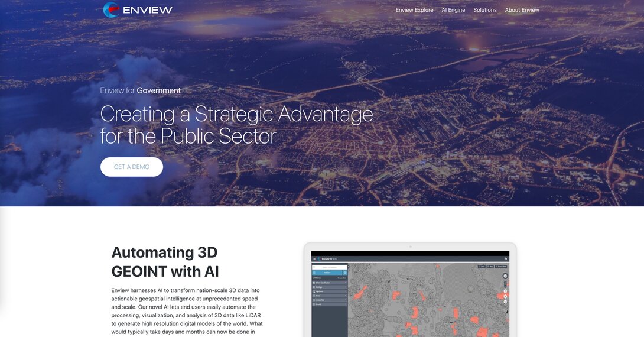Screen dimensions: 644x337
Task: Click the paragraph starting 'Enview harnesses AI'
Action: tap(187, 311)
